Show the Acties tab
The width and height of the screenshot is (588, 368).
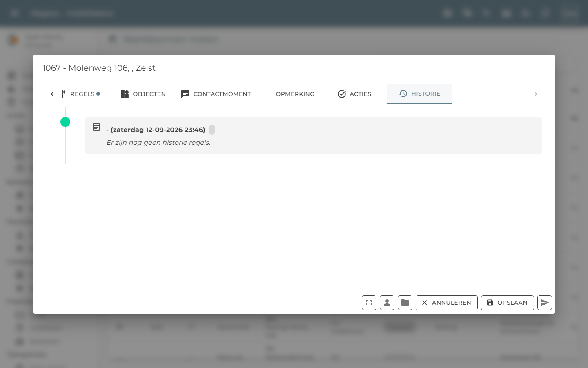pyautogui.click(x=354, y=94)
